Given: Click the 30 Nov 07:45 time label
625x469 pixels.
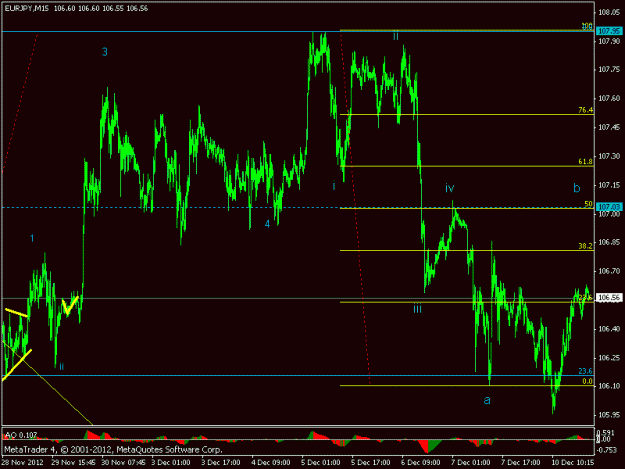Looking at the screenshot, I should (x=123, y=463).
